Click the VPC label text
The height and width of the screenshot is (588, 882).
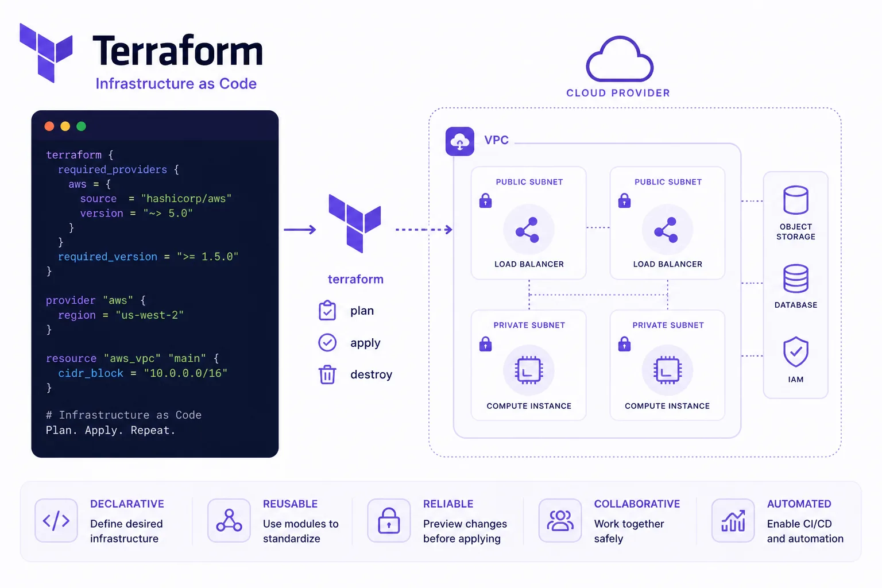tap(497, 140)
